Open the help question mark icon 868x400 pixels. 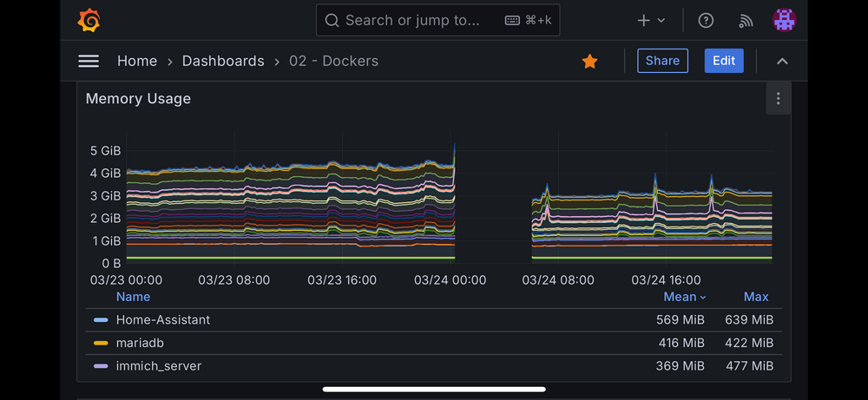(x=706, y=21)
